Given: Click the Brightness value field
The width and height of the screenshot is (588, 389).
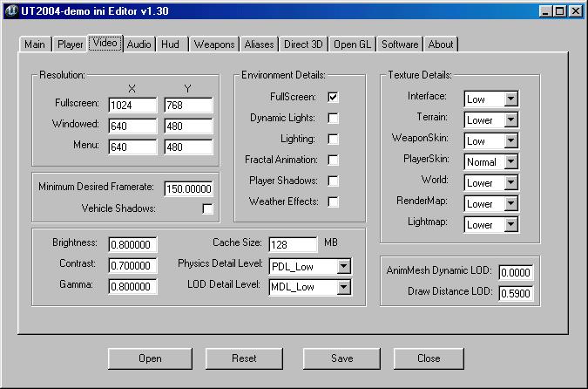Looking at the screenshot, I should (132, 244).
